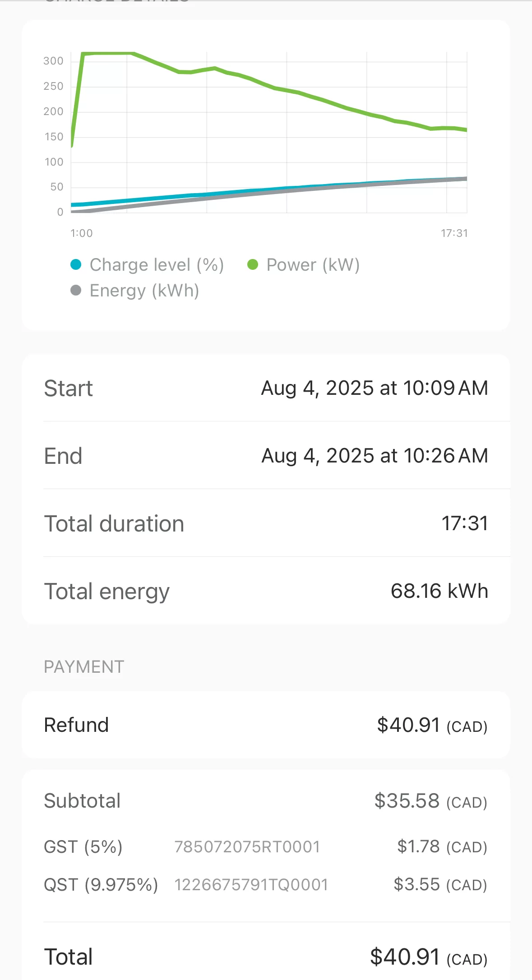Tap the Total duration row
This screenshot has height=980, width=532.
coord(266,523)
